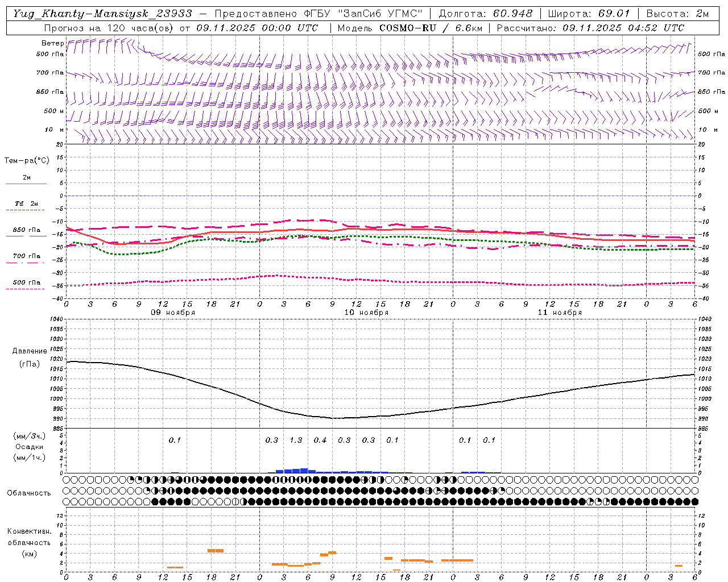Click the Ветер wind panel label

coord(52,43)
